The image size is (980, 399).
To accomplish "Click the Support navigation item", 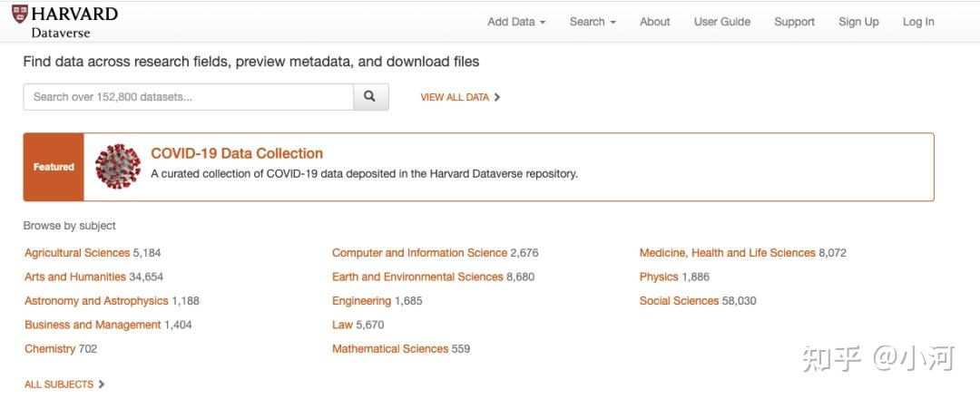I will click(x=794, y=22).
